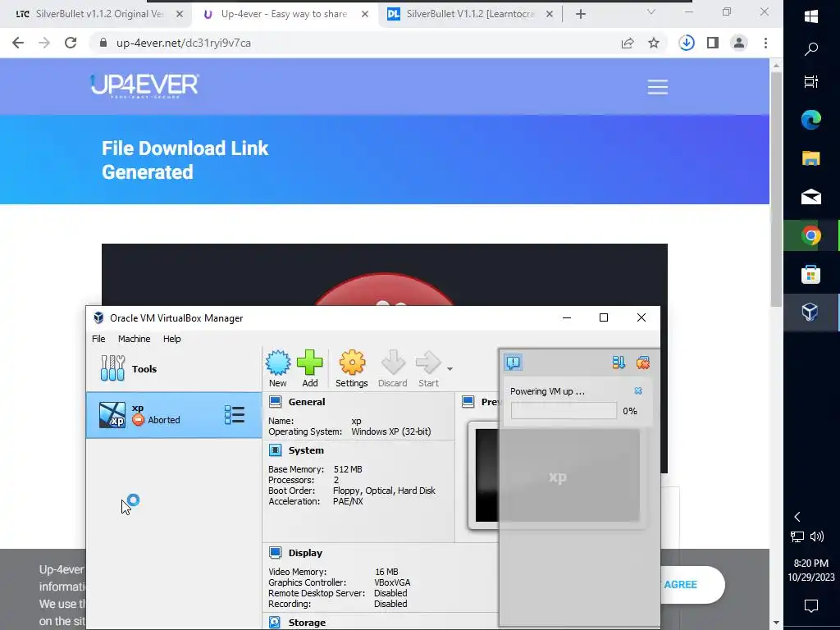Share this page icon in Chrome
This screenshot has width=840, height=630.
tap(628, 43)
